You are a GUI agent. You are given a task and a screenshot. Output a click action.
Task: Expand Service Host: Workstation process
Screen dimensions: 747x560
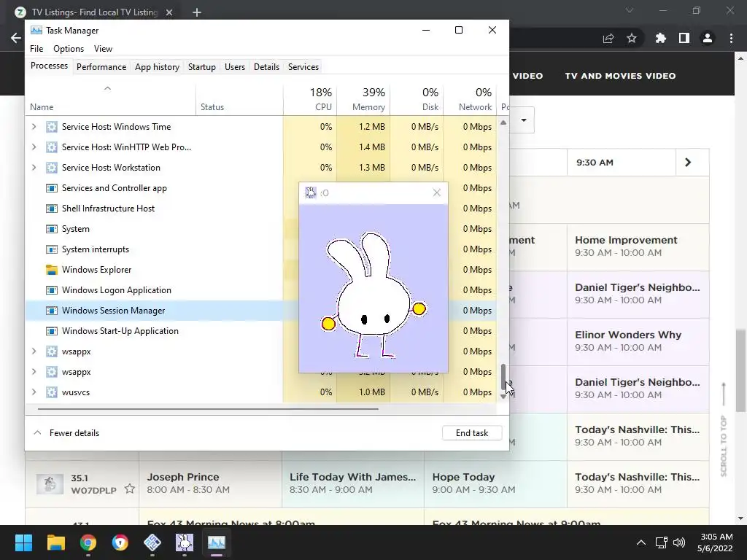34,168
